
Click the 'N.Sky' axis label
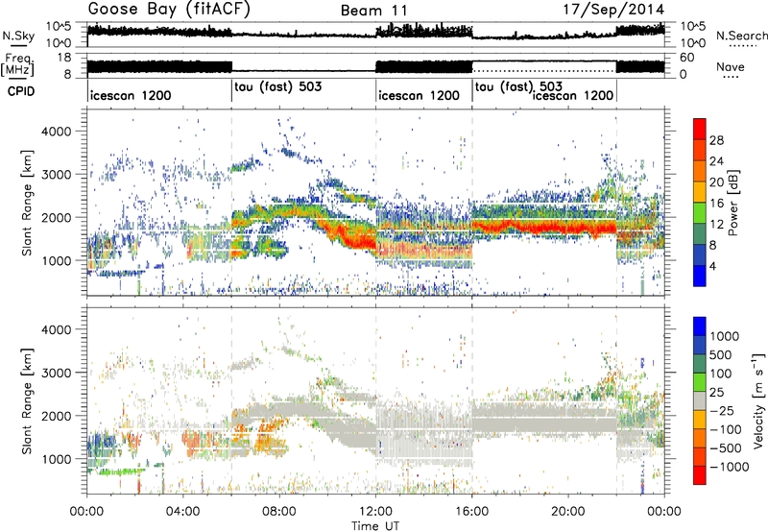[x=18, y=36]
